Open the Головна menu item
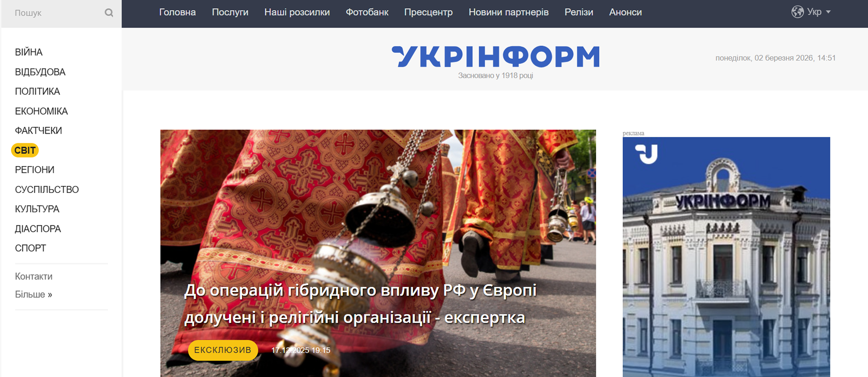 [177, 12]
